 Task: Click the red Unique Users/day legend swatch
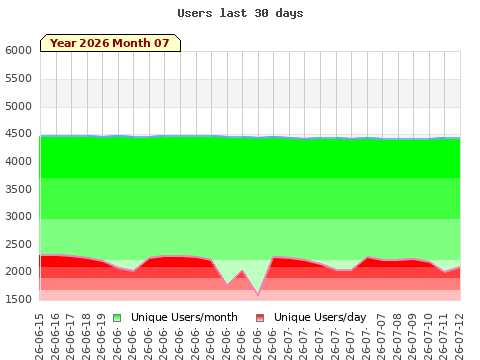tap(260, 318)
